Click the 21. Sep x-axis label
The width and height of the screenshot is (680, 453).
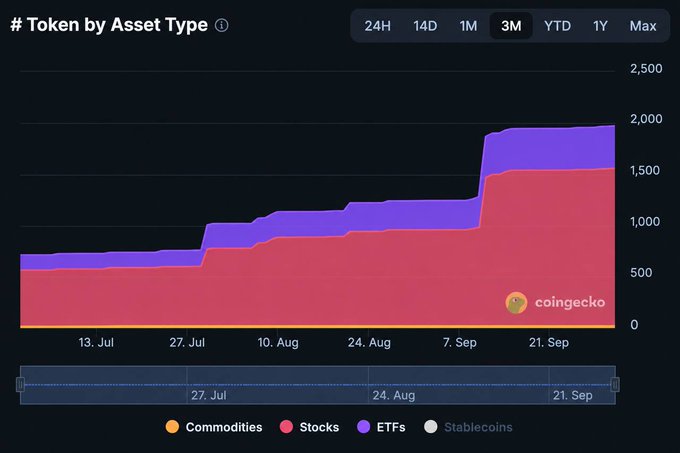pos(549,342)
